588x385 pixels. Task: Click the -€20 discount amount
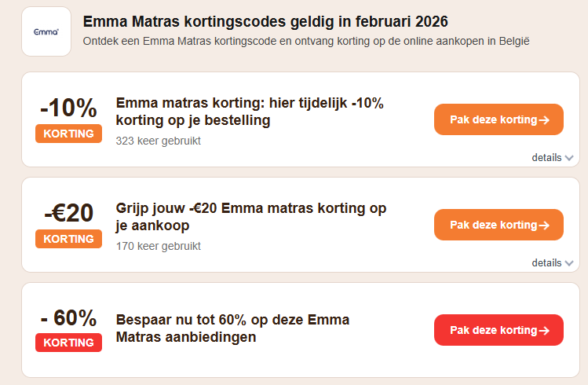(x=68, y=212)
